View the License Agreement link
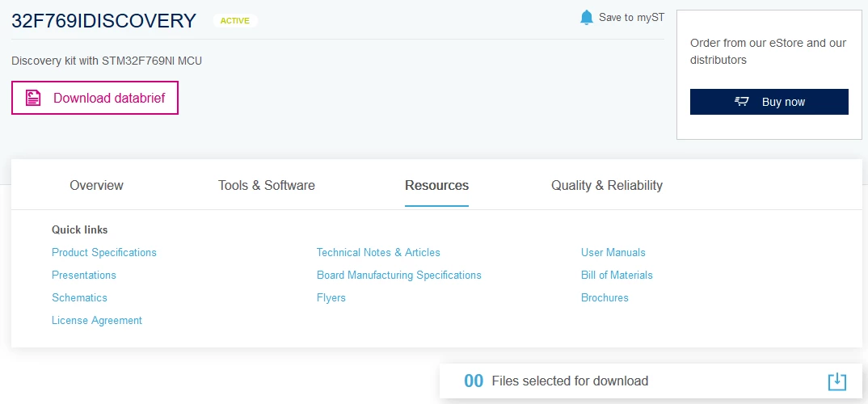Screen dimensions: 868x404 97,321
